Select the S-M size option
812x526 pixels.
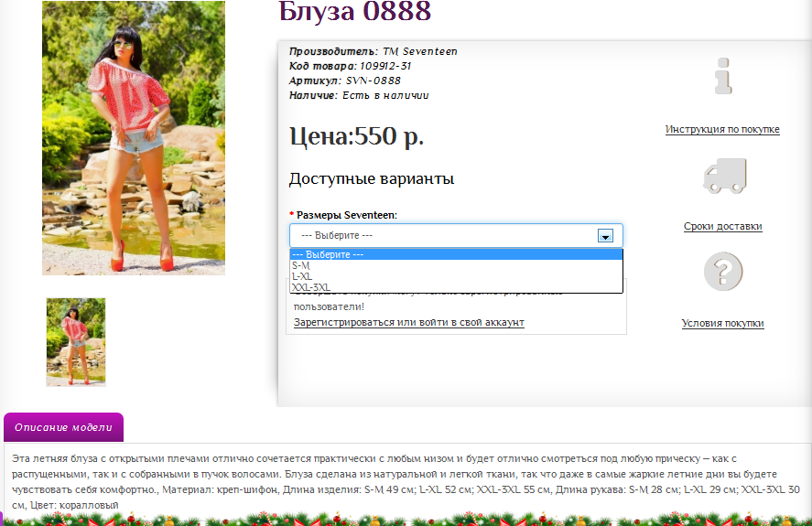click(x=456, y=265)
